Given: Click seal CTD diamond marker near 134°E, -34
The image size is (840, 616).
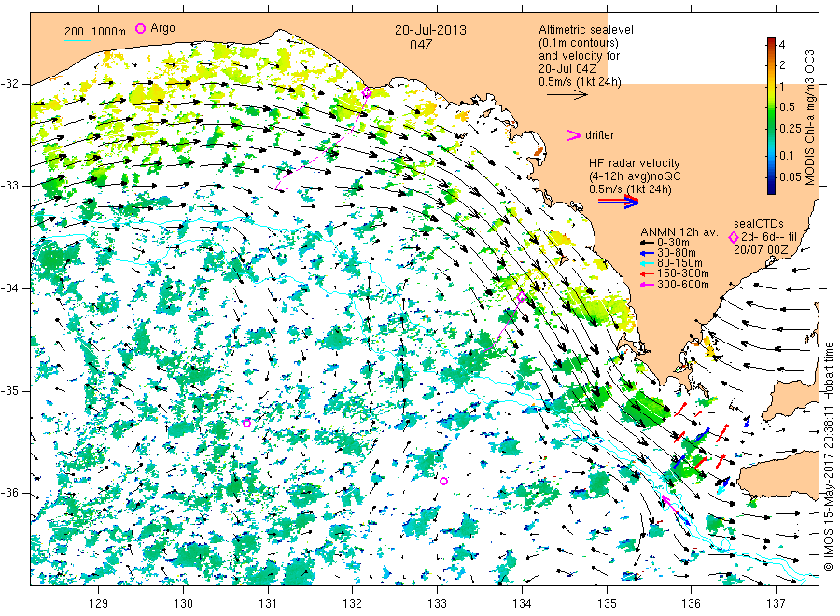Looking at the screenshot, I should [522, 298].
